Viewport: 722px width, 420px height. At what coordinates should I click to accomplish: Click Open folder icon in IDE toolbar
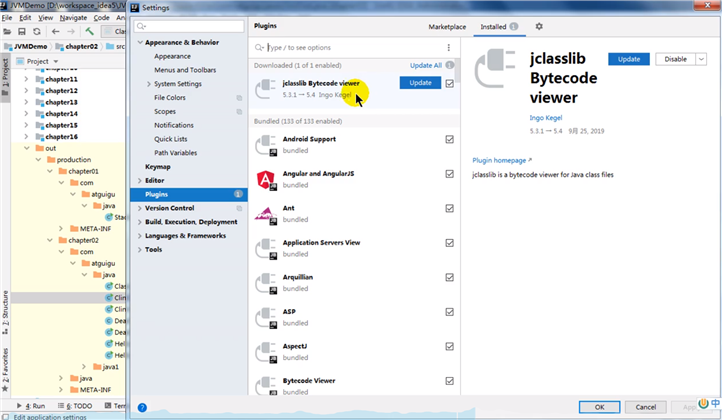(x=7, y=31)
